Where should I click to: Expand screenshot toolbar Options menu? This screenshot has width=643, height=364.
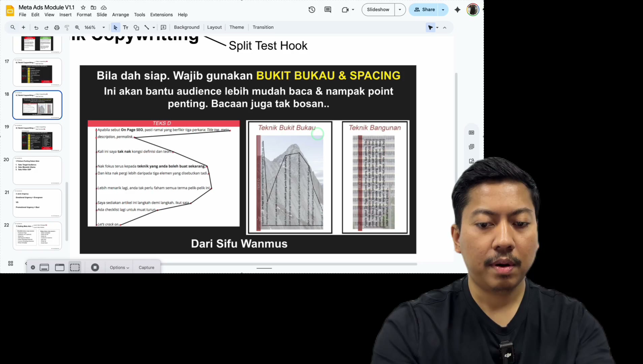click(x=119, y=267)
